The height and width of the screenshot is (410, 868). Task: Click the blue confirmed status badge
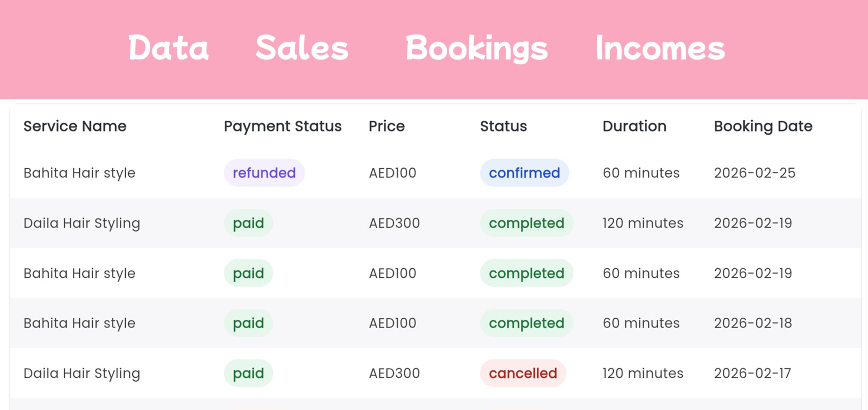[x=524, y=173]
